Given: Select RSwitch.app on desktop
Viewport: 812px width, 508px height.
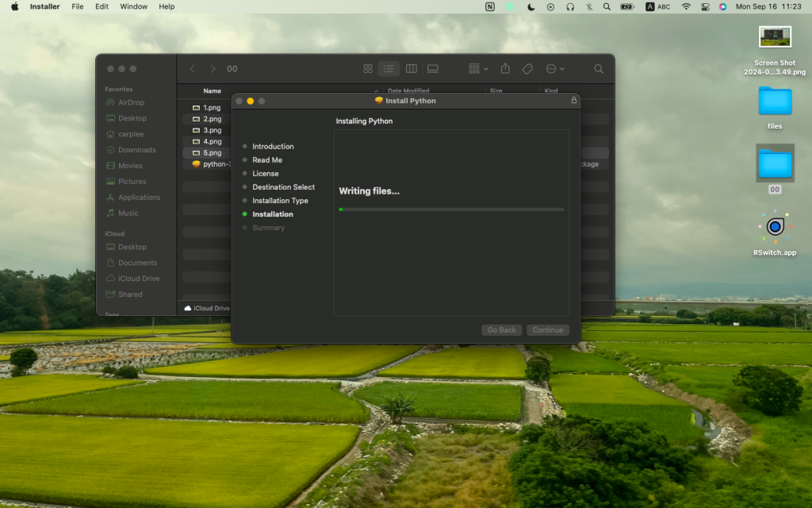Looking at the screenshot, I should point(775,233).
